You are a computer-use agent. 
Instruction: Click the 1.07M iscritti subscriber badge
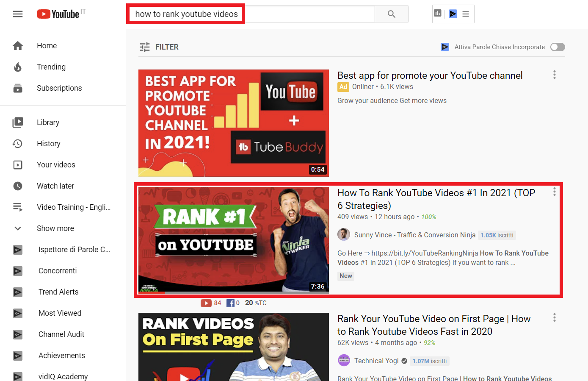click(x=430, y=361)
